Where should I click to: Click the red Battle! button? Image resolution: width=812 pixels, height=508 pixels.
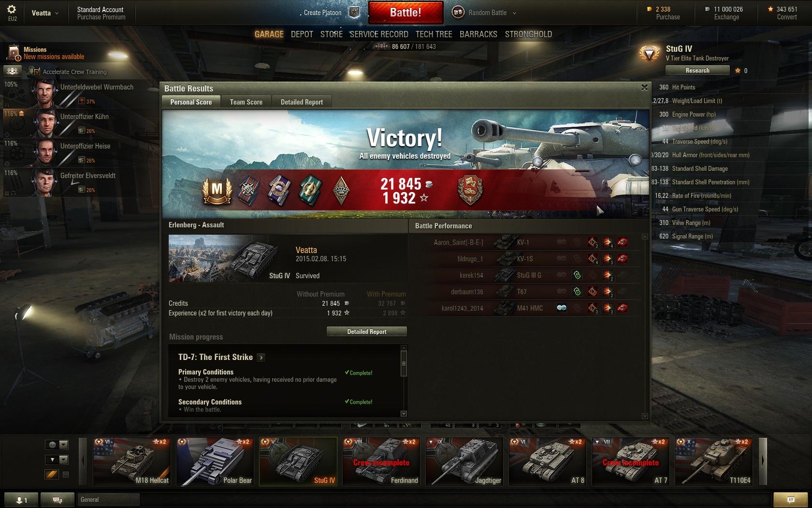(x=406, y=13)
